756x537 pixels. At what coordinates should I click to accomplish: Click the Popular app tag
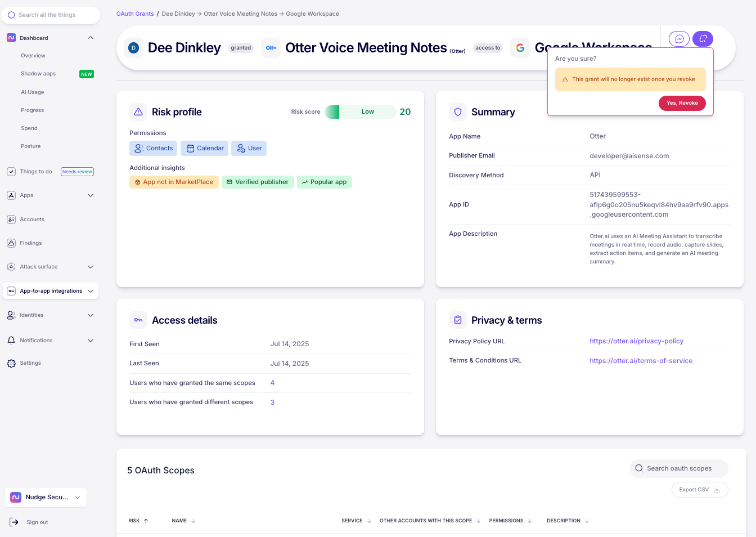coord(325,182)
